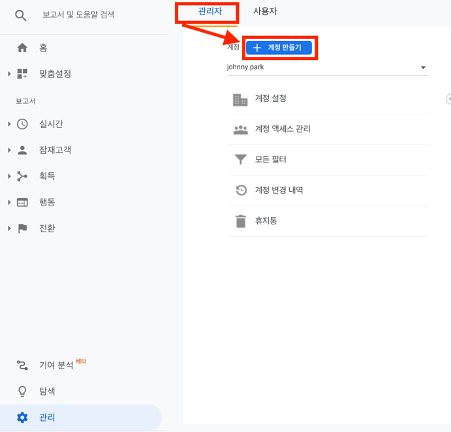Viewport: 451px width, 432px height.
Task: Open the 맞춤설정 label
Action: click(x=55, y=74)
